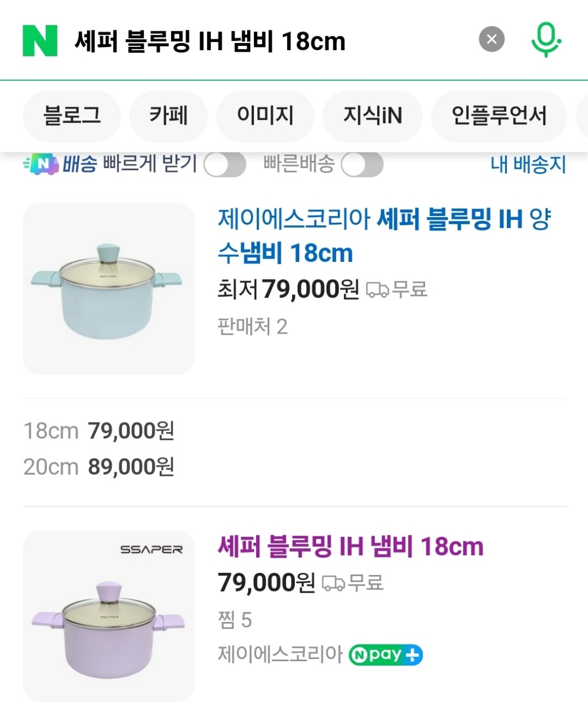Image resolution: width=588 pixels, height=707 pixels.
Task: Open the 인플루언서 tab
Action: coord(499,116)
